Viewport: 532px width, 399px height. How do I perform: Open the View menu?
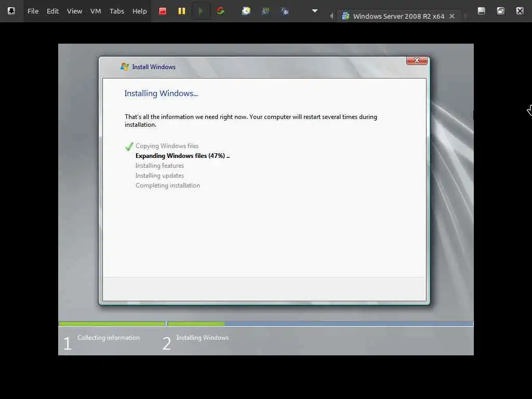coord(74,11)
